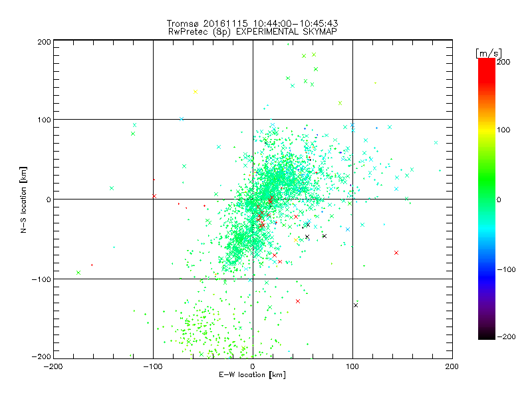Image resolution: width=532 pixels, height=399 pixels.
Task: Click the E-W axis tick label '-100'
Action: 153,366
